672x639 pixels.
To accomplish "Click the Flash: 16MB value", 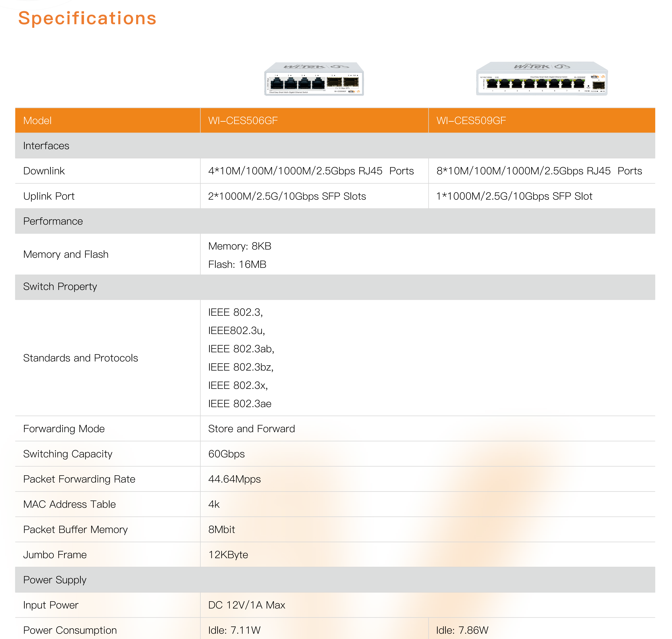I will [x=237, y=264].
